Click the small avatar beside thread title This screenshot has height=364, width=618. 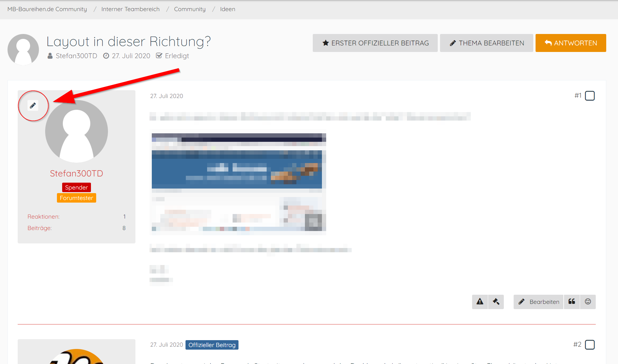pyautogui.click(x=23, y=49)
